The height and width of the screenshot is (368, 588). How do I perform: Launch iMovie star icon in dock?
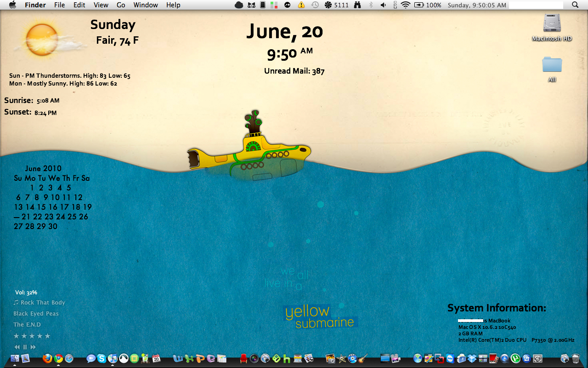(341, 358)
